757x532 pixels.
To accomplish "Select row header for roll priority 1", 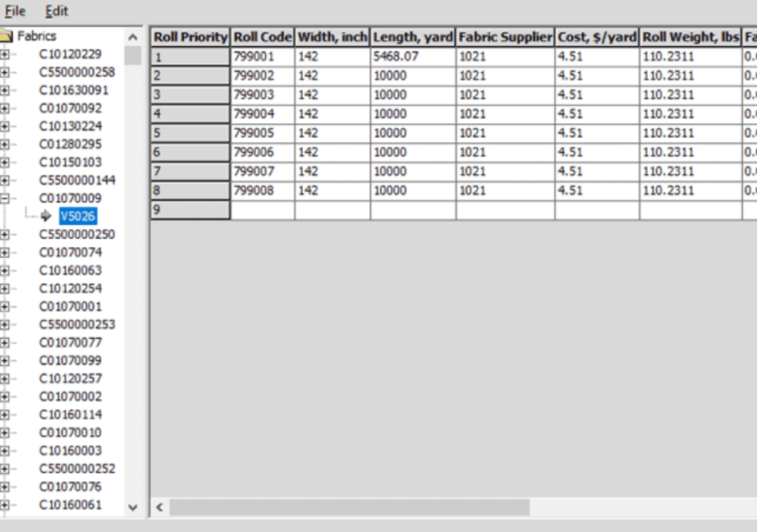I will [x=190, y=57].
